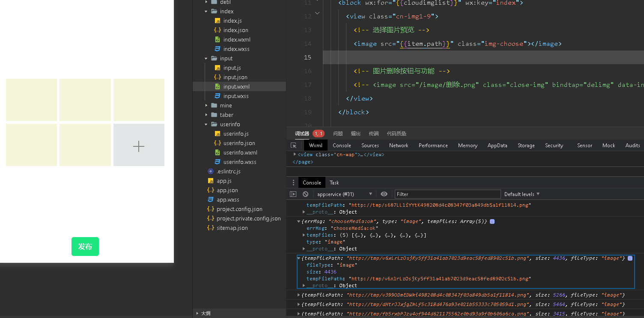Select the index.wxss file icon
Viewport: 644px width, 318px height.
tap(218, 49)
